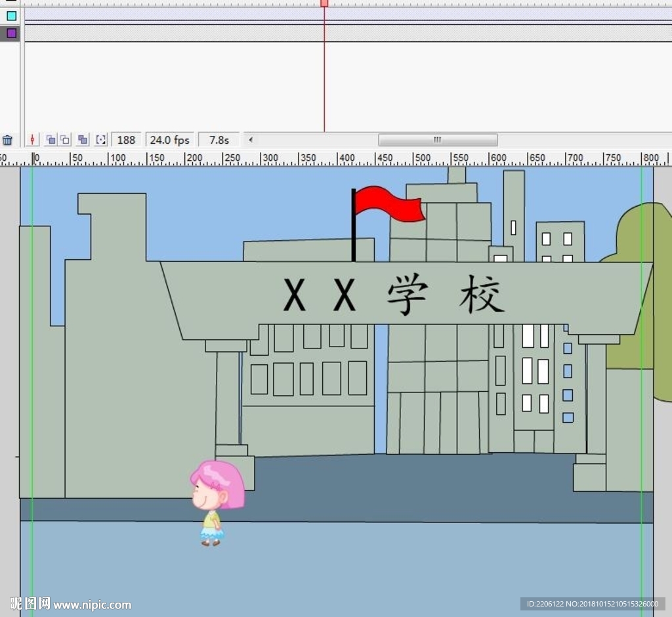Click the red playhead marker on timeline

coord(324,3)
